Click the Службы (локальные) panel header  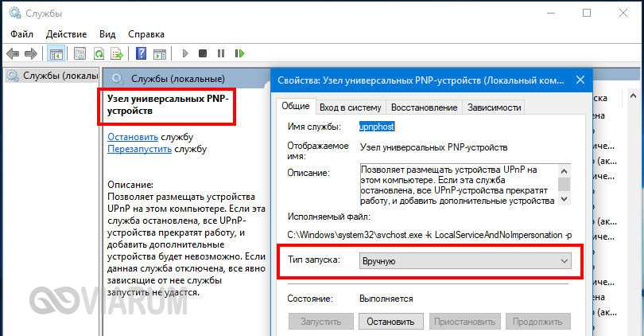tap(178, 79)
